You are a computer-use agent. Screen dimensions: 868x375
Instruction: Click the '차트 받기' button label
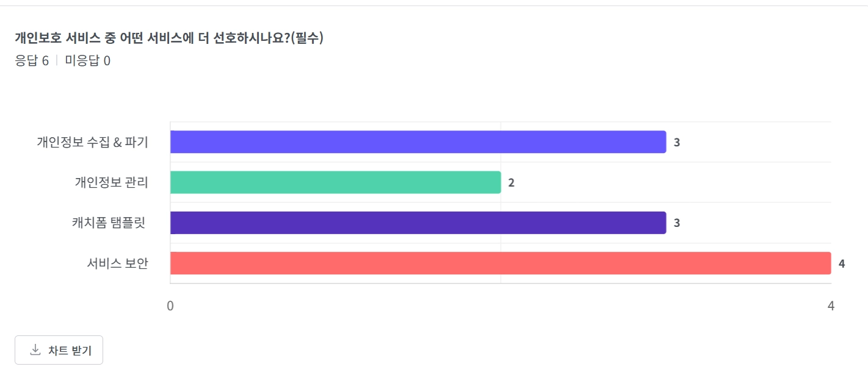pyautogui.click(x=70, y=351)
